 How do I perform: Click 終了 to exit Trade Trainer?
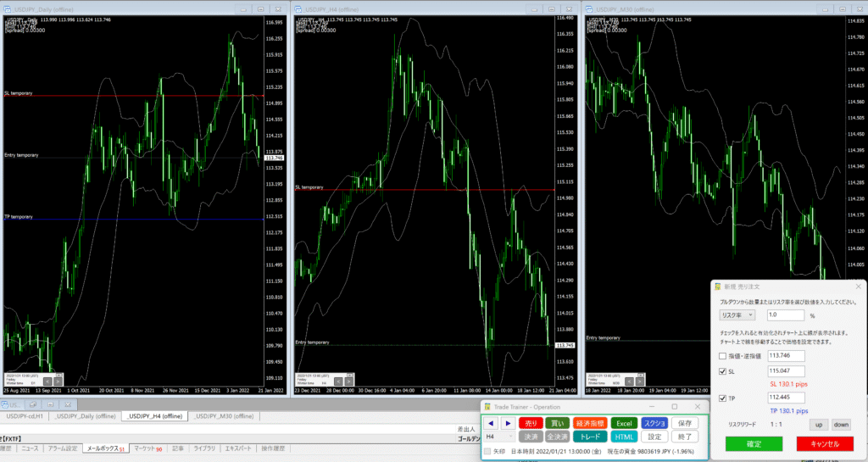coord(685,437)
